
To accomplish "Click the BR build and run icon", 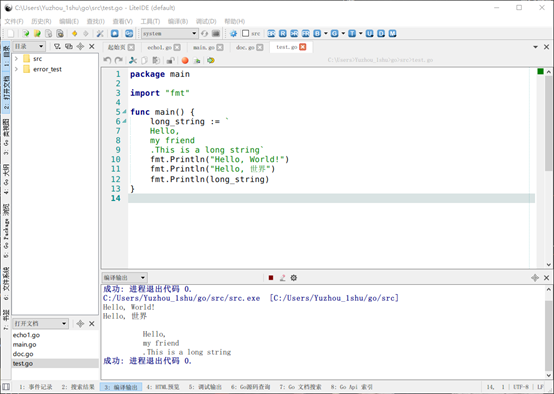I will pyautogui.click(x=271, y=34).
